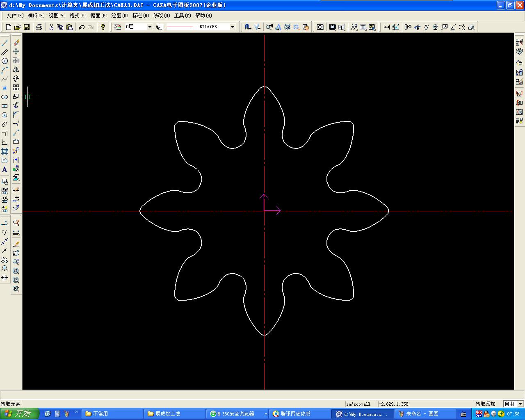This screenshot has height=420, width=525.
Task: Select the Spline curve tool
Action: point(5,79)
